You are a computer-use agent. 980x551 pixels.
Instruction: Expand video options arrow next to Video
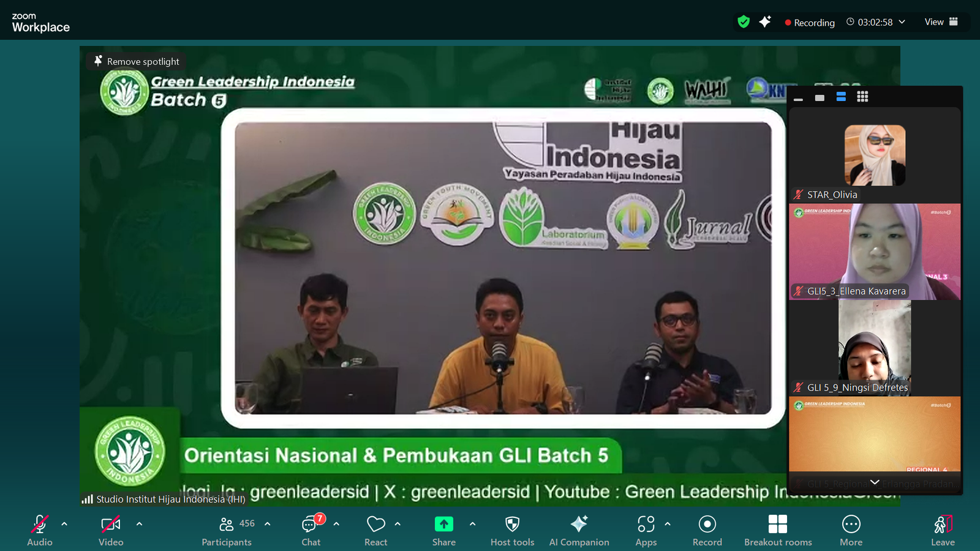tap(139, 524)
